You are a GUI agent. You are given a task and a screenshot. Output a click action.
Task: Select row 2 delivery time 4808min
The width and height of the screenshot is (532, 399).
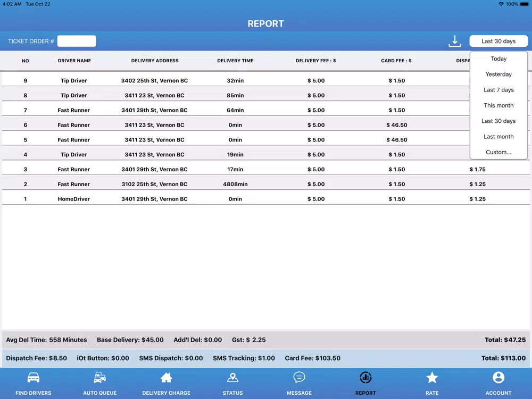[235, 184]
